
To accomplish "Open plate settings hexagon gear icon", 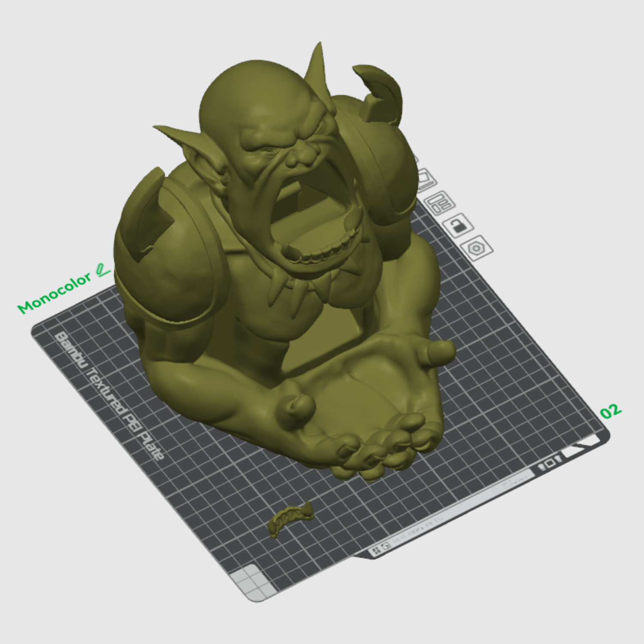I will click(476, 248).
